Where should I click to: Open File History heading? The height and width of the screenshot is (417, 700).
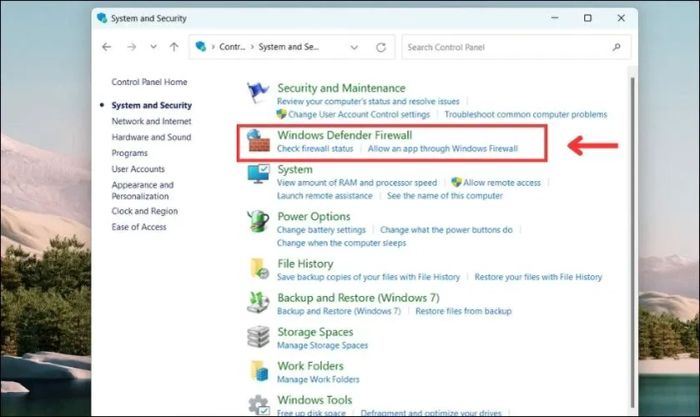pyautogui.click(x=305, y=264)
